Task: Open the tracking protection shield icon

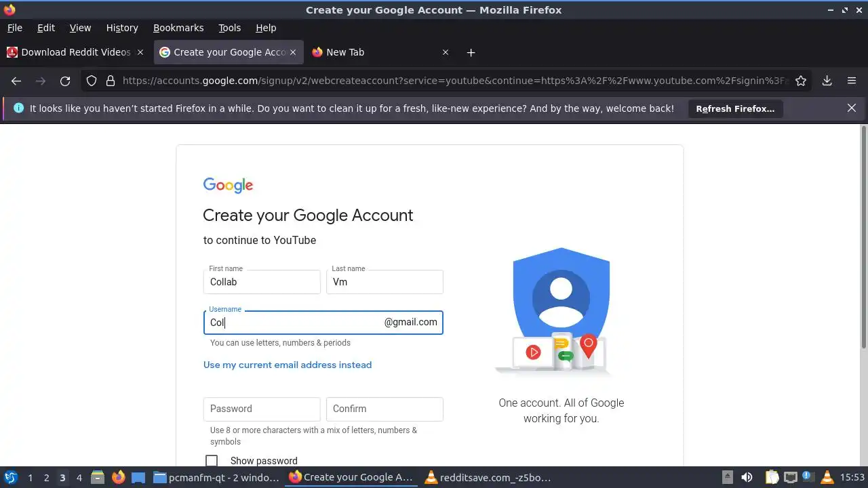Action: (92, 81)
